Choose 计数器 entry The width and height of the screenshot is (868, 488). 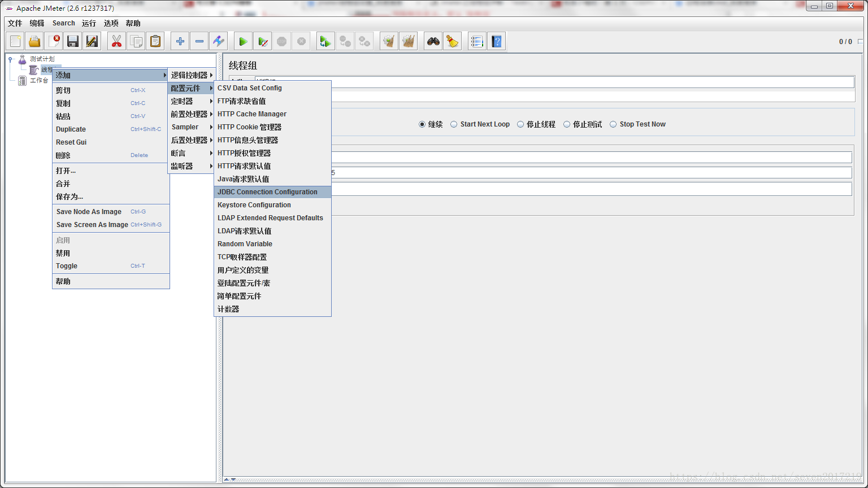pyautogui.click(x=272, y=309)
